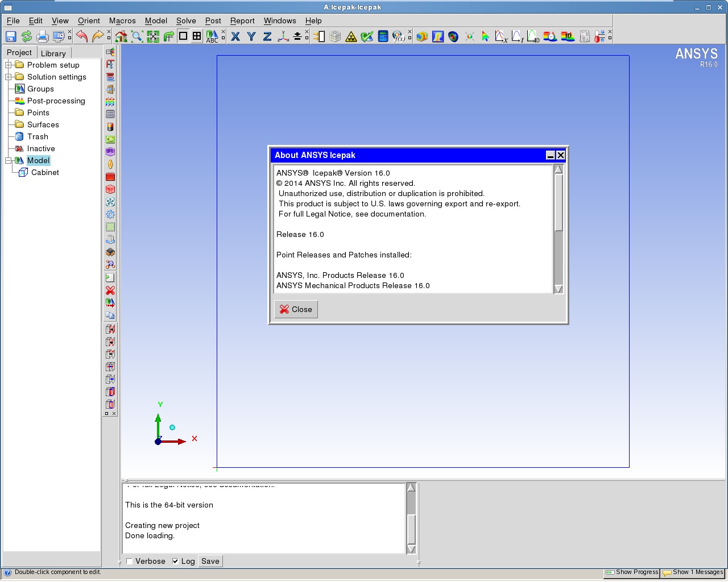Click the XY plot curve icon

[501, 36]
